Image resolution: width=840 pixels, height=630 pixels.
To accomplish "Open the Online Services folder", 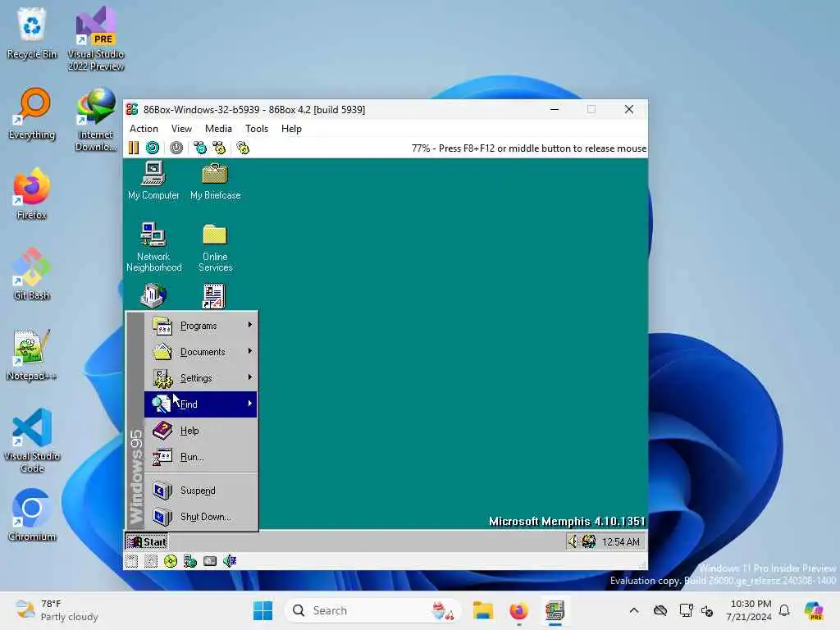I will coord(216,248).
